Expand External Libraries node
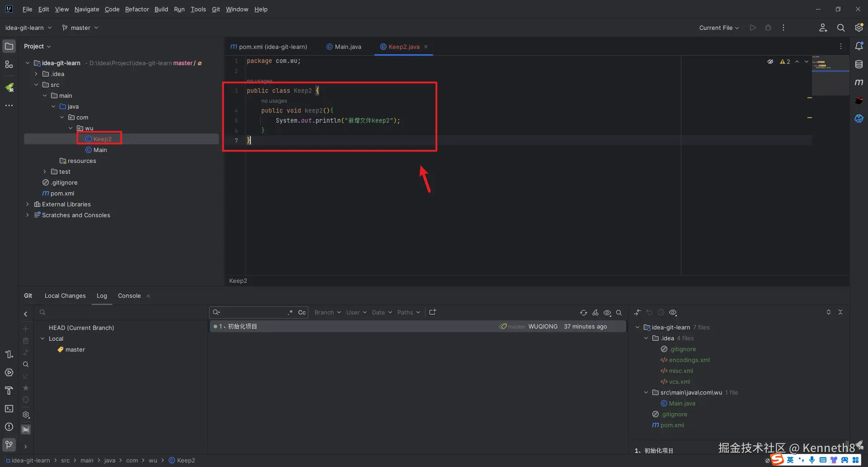The image size is (868, 467). pyautogui.click(x=28, y=204)
